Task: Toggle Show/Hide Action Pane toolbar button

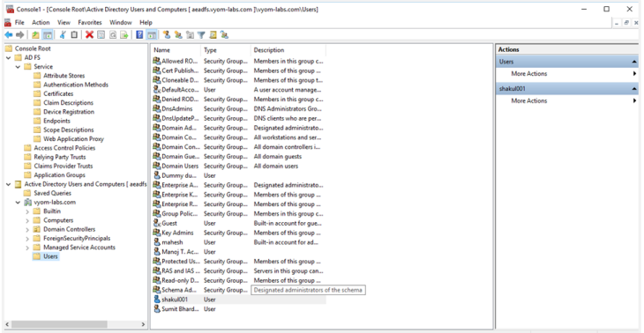Action: point(151,35)
